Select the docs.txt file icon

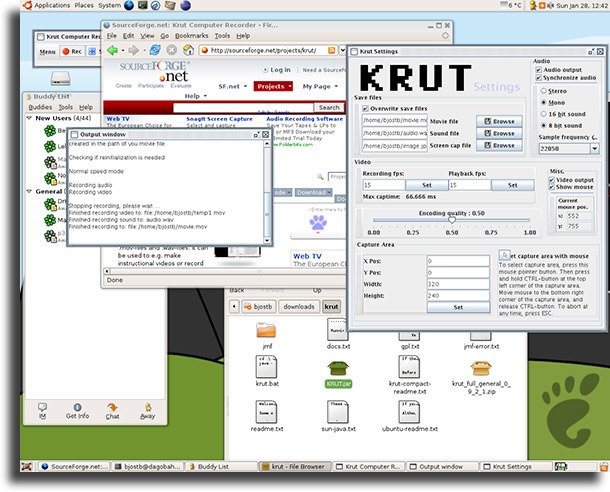point(337,330)
